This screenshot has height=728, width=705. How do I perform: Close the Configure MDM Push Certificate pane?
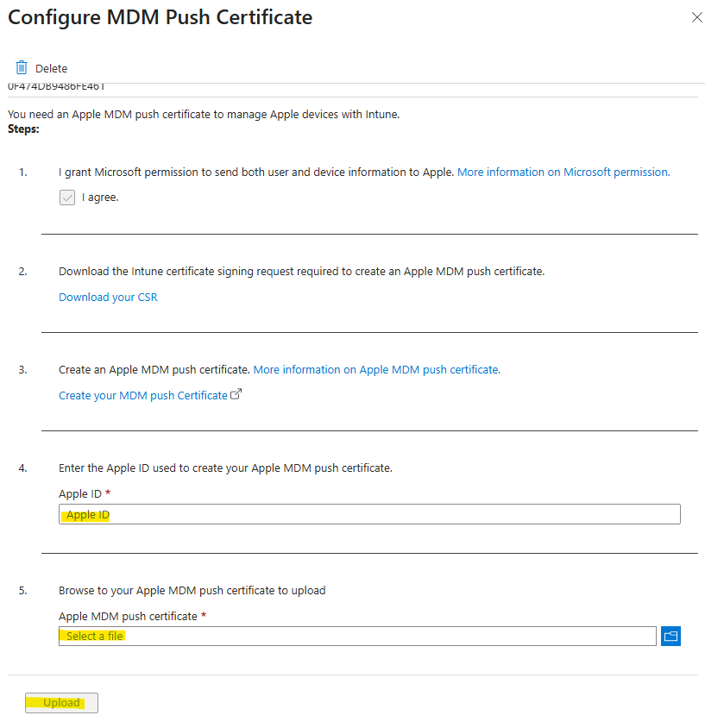tap(696, 17)
